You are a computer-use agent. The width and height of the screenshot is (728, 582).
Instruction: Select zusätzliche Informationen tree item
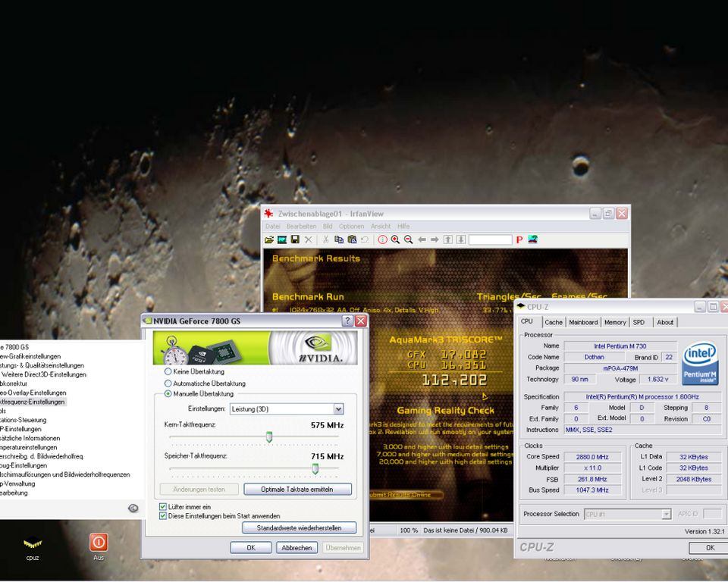tap(30, 438)
